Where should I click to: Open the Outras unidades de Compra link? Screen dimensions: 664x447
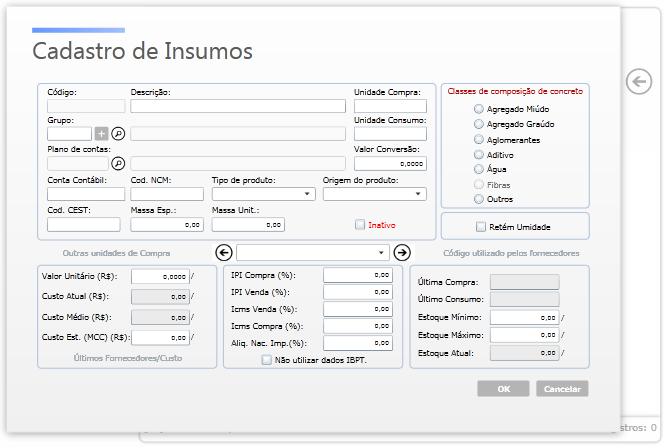(116, 253)
